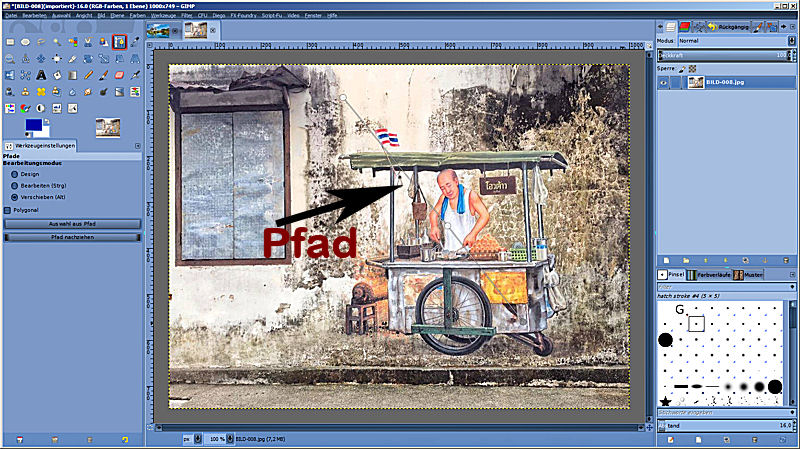This screenshot has width=800, height=449.
Task: Open the brush Filter dropdown arrow
Action: tap(792, 287)
